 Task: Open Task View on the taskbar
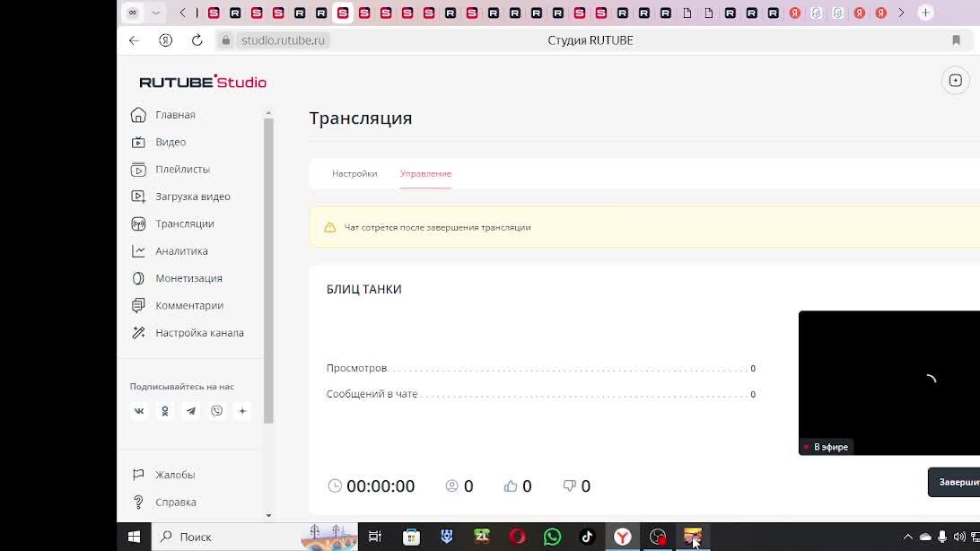(x=375, y=537)
